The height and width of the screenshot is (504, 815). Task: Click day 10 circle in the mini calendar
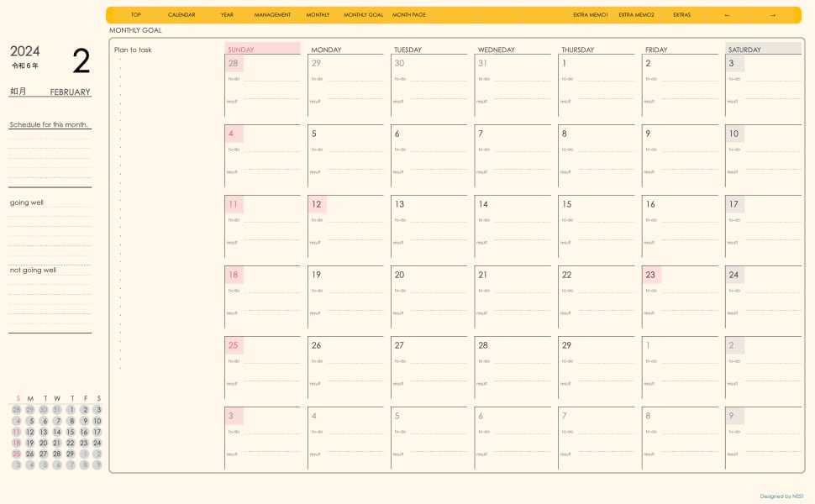coord(97,421)
